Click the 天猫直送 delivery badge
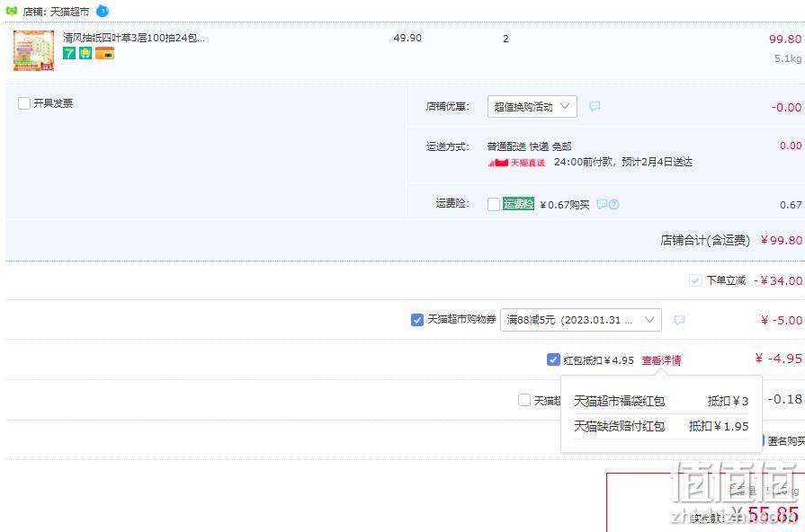Viewport: 805px width, 532px height. click(516, 163)
